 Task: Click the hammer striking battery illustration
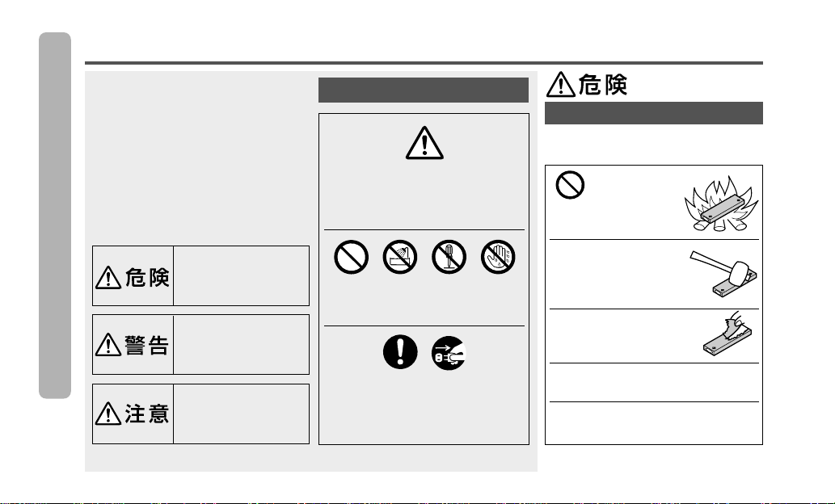pos(723,273)
